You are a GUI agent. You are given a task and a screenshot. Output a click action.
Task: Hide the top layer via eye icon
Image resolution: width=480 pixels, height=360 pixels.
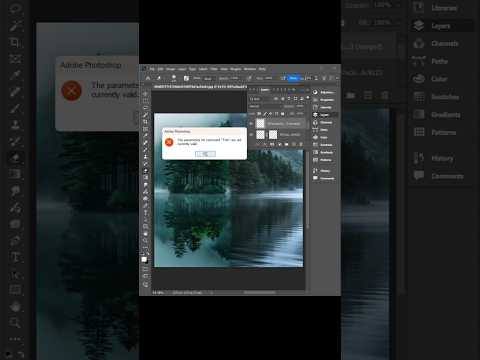251,124
